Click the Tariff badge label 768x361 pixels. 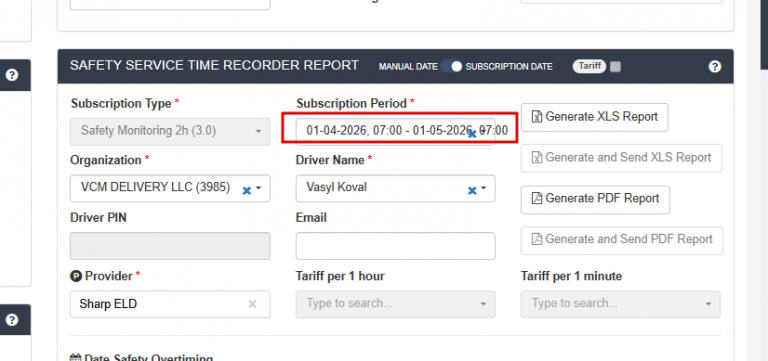point(590,66)
